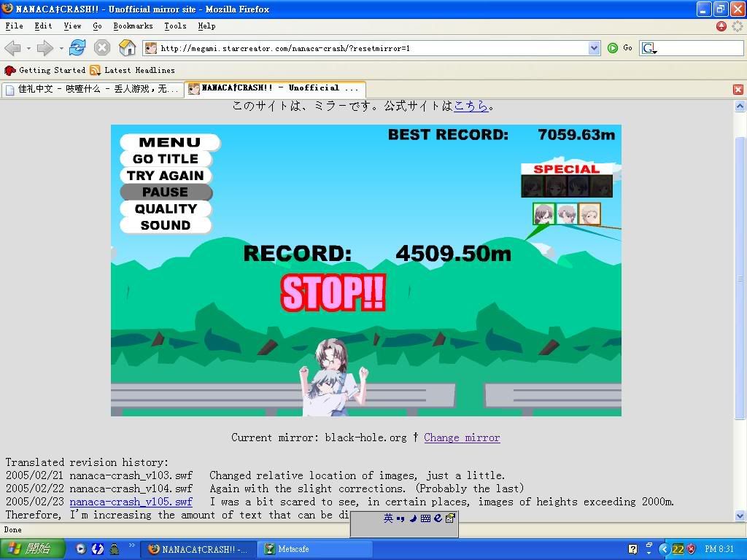Click the quick launch media player icon
The width and height of the screenshot is (747, 560).
(81, 549)
